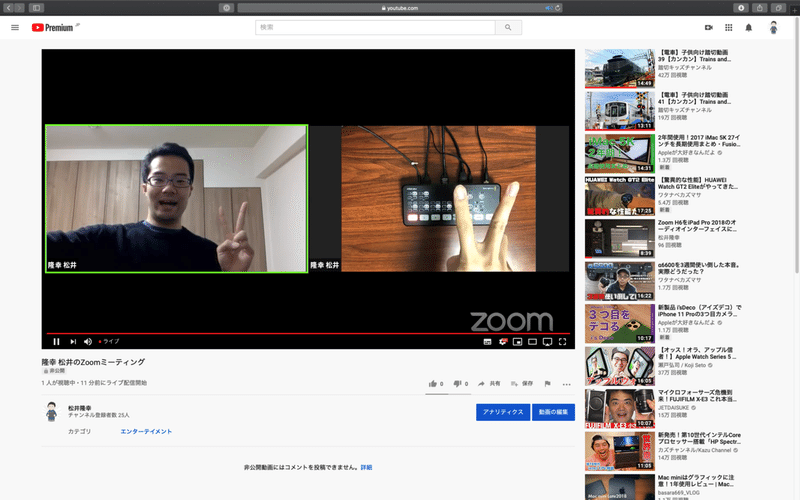Save the video via 保存
The width and height of the screenshot is (800, 500).
(521, 384)
